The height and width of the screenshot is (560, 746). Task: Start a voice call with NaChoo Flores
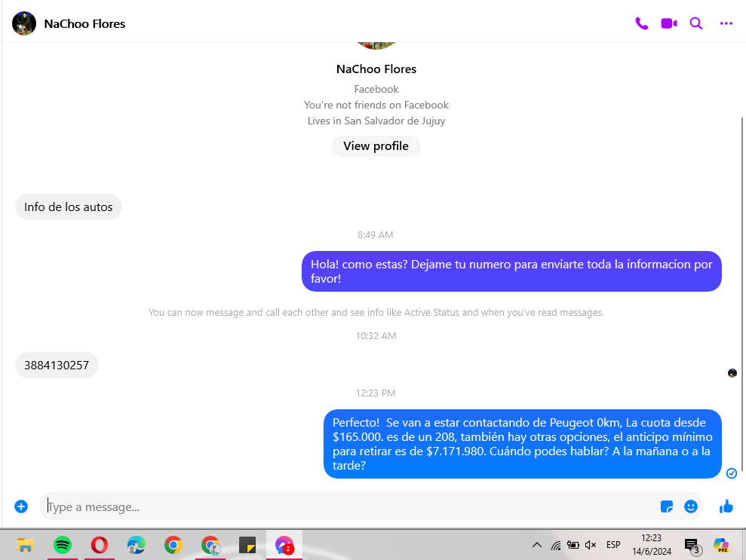point(641,23)
